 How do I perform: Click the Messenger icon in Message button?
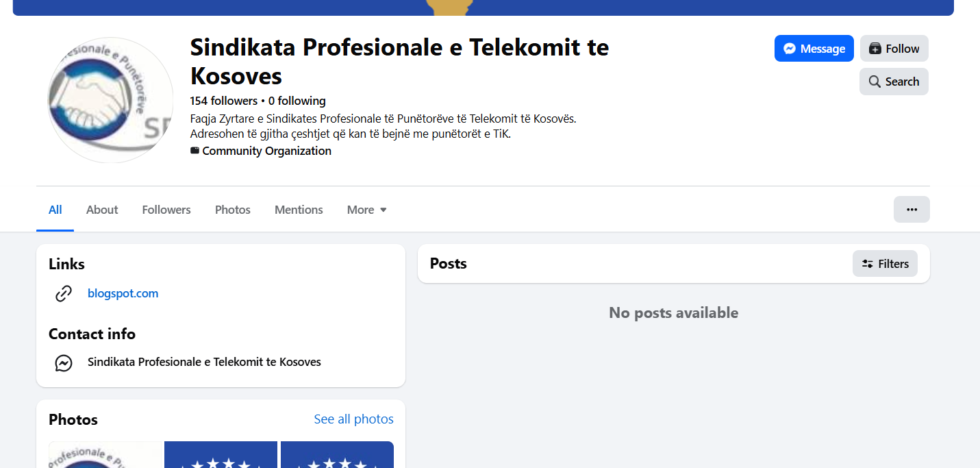click(x=790, y=49)
